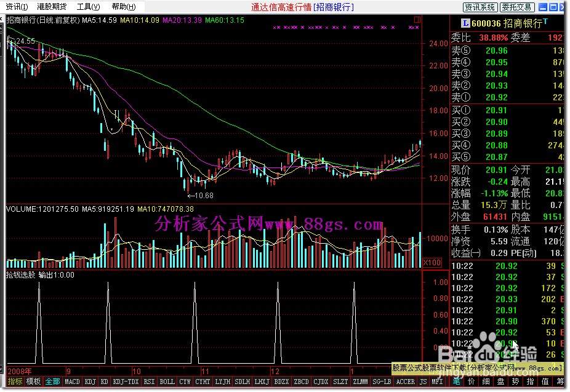Viewport: 570px width, 392px height.
Task: Select the 细 tab in quote panel
Action: coord(486,382)
